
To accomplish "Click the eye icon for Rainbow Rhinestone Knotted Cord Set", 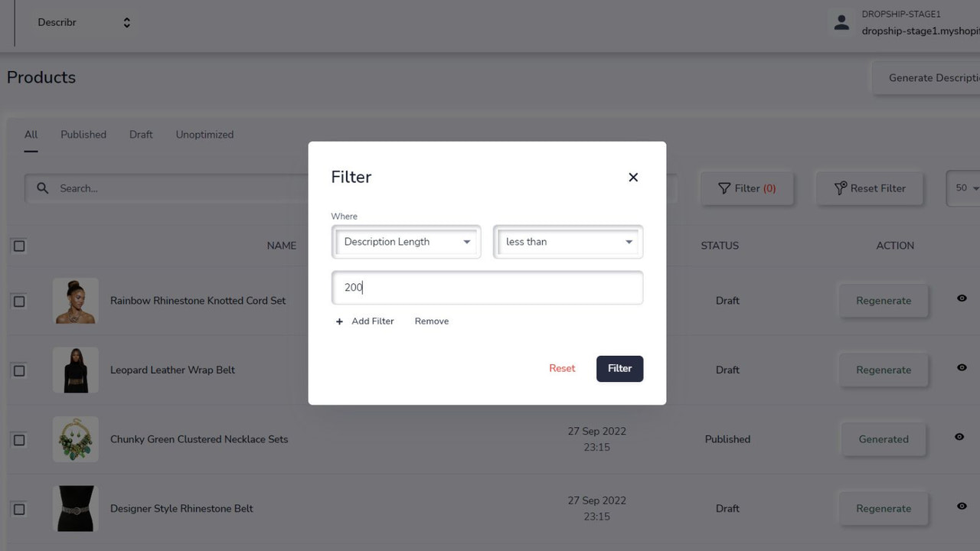I will pos(961,298).
